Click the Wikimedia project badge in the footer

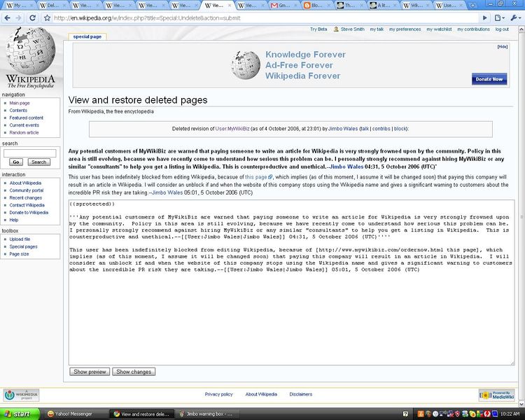tap(22, 395)
